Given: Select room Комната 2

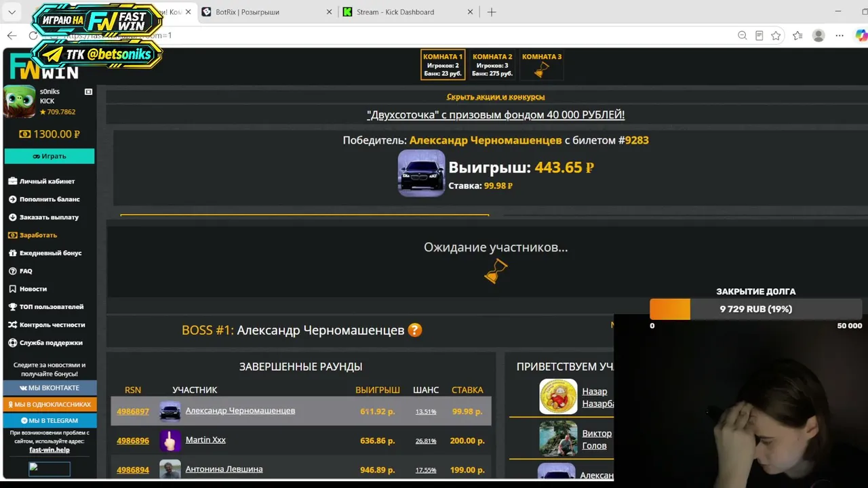Looking at the screenshot, I should 492,64.
